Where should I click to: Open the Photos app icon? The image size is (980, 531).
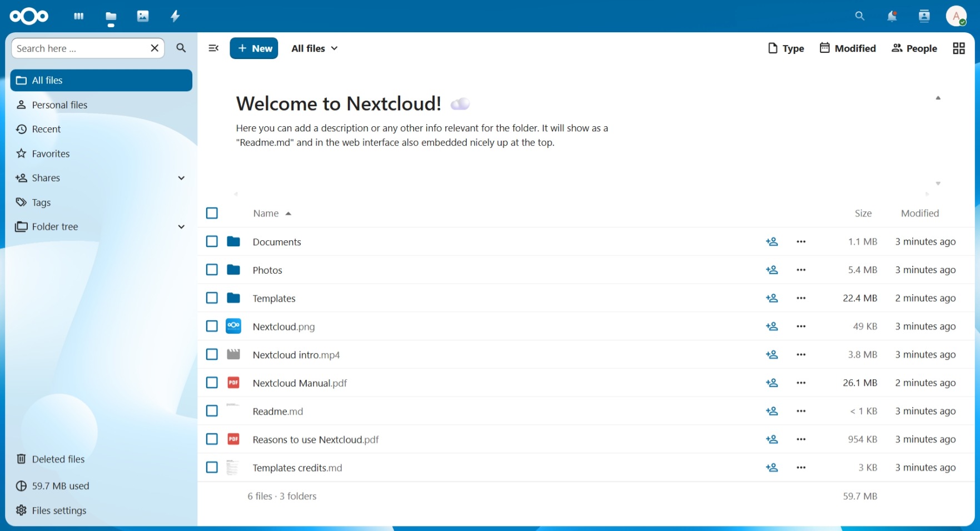click(x=143, y=16)
